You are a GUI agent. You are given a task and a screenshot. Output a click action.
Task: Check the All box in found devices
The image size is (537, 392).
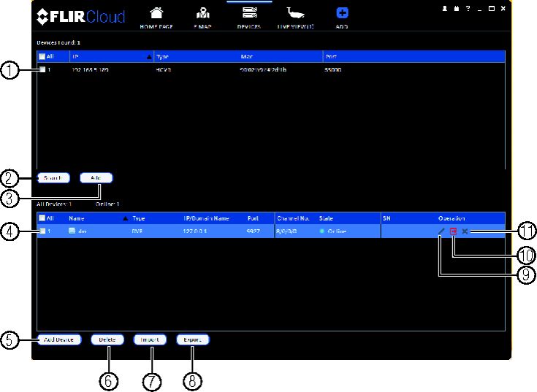click(x=42, y=56)
